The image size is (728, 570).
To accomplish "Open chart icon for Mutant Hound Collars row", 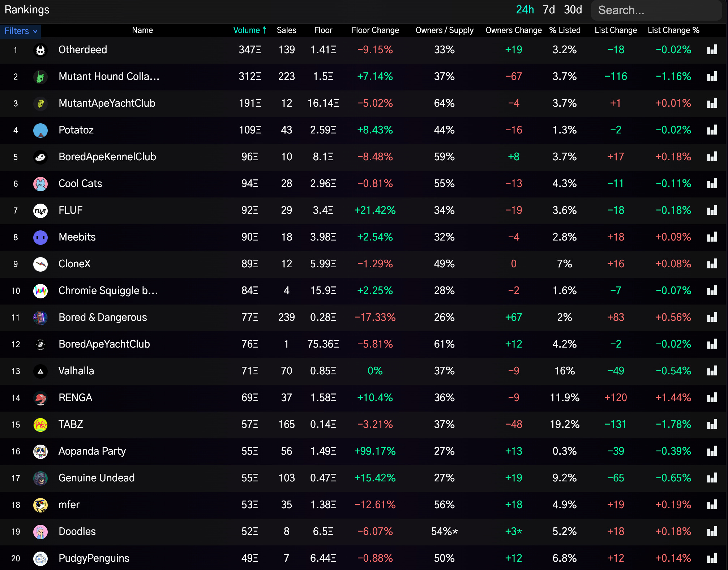I will (x=712, y=77).
